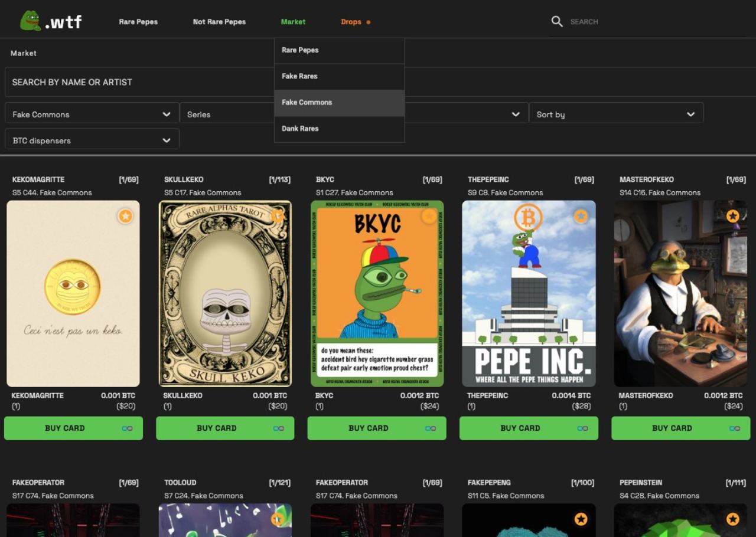The width and height of the screenshot is (756, 537).
Task: Click 'S5 C44. Fake Commons' label
Action: [52, 193]
